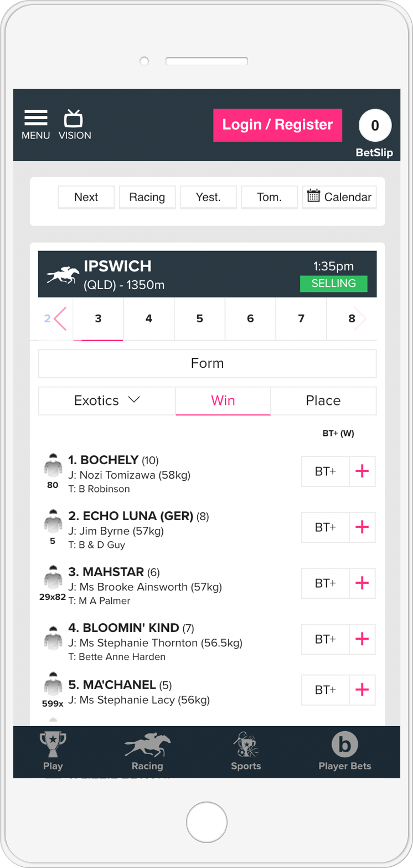Click Login / Register button
The height and width of the screenshot is (868, 413).
(x=277, y=125)
